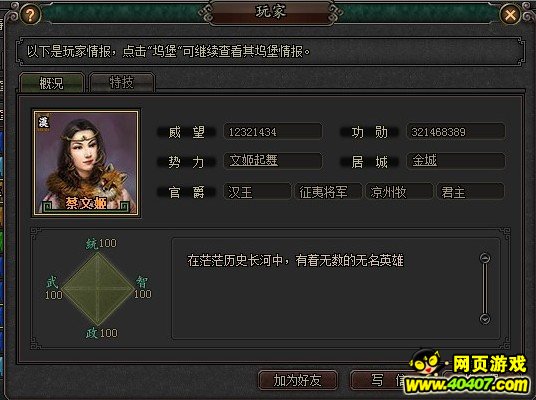Viewport: 536px width, 400px height.
Task: Click the 汉王 title box
Action: click(257, 192)
